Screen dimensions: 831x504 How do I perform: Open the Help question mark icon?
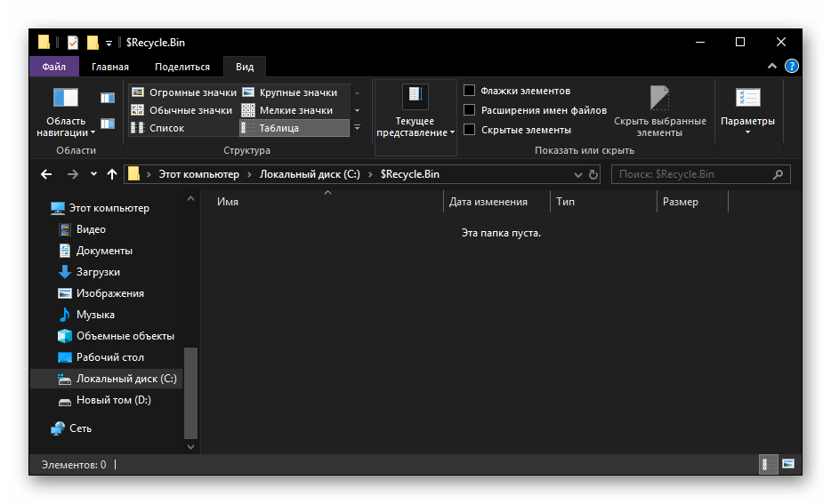click(791, 67)
